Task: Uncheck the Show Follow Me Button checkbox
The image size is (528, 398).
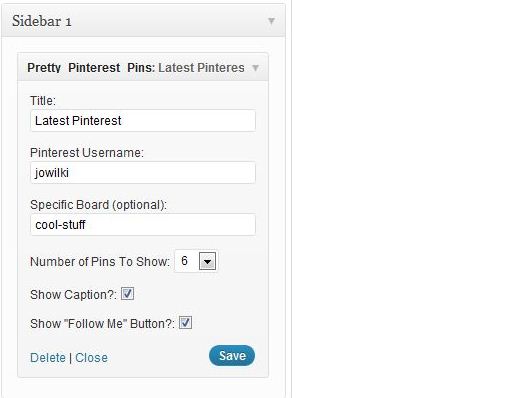Action: 186,323
